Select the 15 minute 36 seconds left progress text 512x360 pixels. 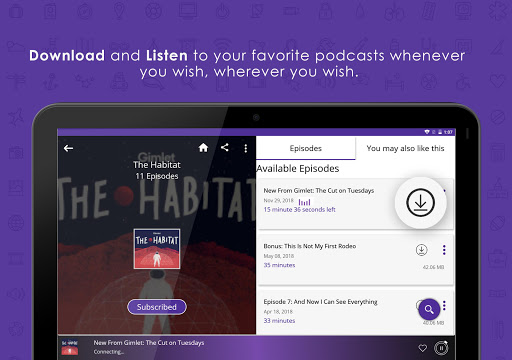(299, 210)
